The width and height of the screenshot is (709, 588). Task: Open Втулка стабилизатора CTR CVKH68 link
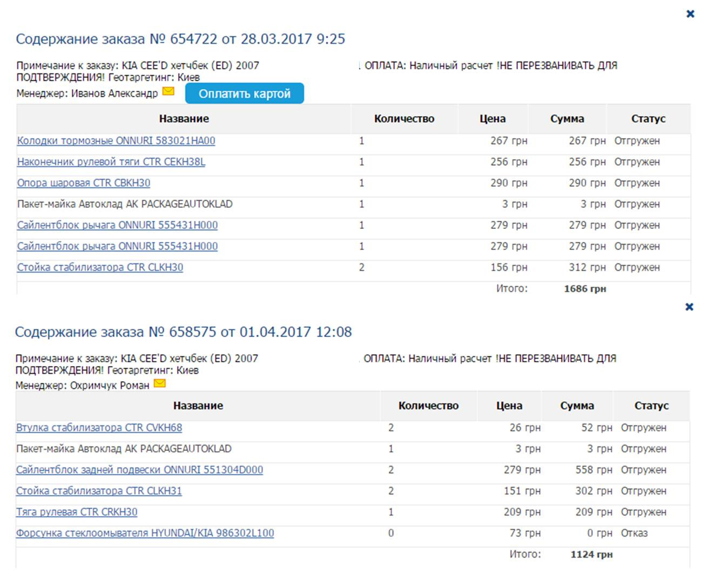[x=99, y=428]
